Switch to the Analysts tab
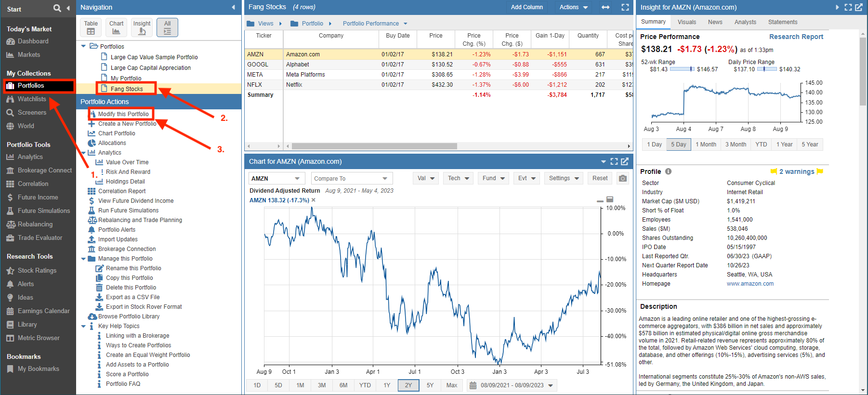 click(x=745, y=22)
